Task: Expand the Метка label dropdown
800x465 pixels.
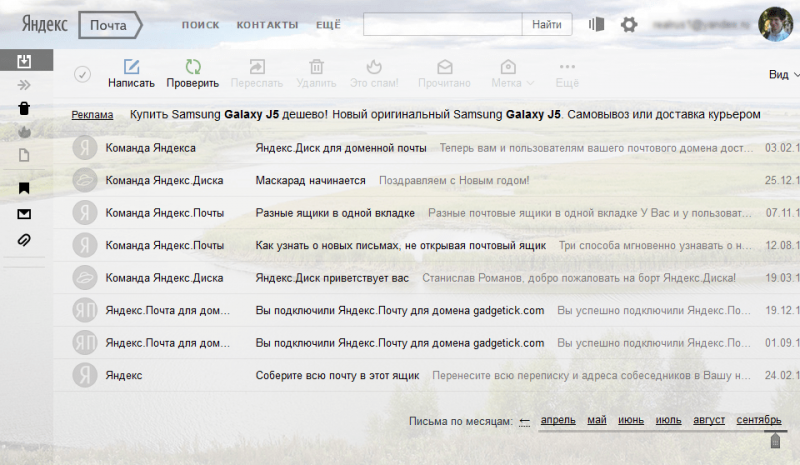Action: click(x=513, y=74)
